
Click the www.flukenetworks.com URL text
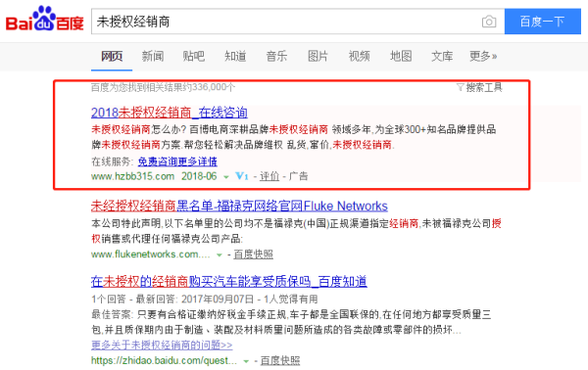tap(150, 254)
